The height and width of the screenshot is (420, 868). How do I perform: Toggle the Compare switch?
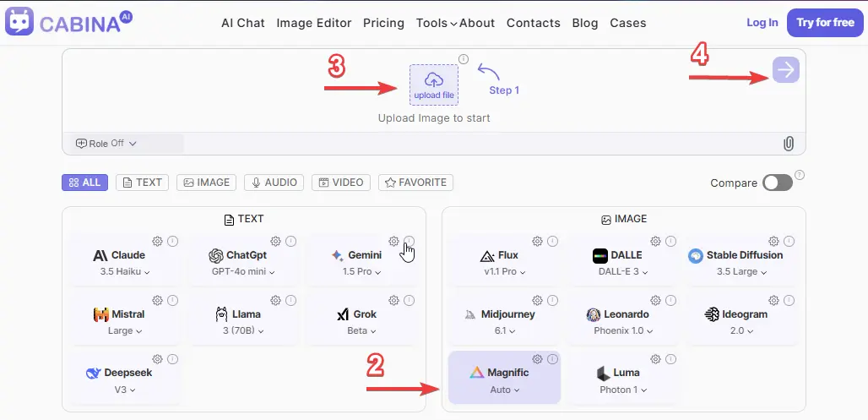click(x=777, y=183)
